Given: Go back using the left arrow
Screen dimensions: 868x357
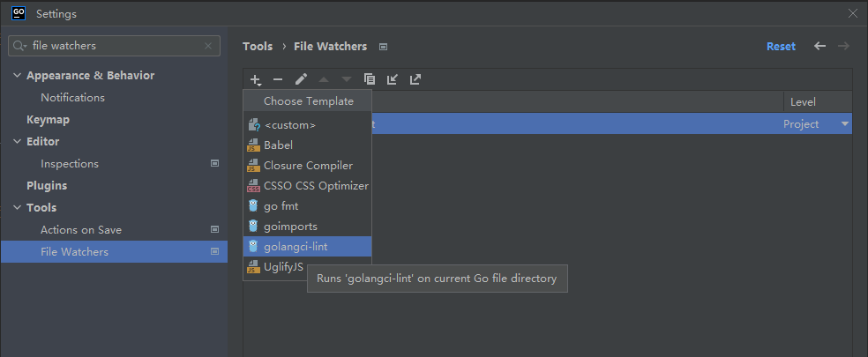Looking at the screenshot, I should coord(819,46).
